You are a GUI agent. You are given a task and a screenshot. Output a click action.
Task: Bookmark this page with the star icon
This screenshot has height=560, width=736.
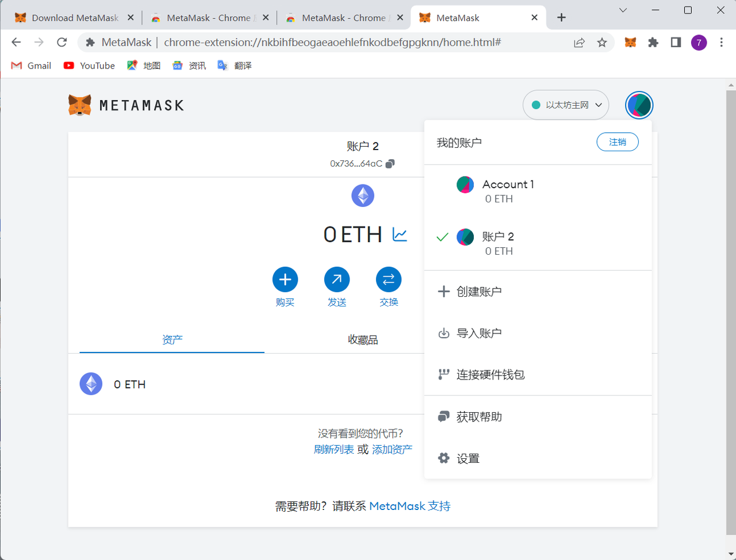tap(602, 43)
